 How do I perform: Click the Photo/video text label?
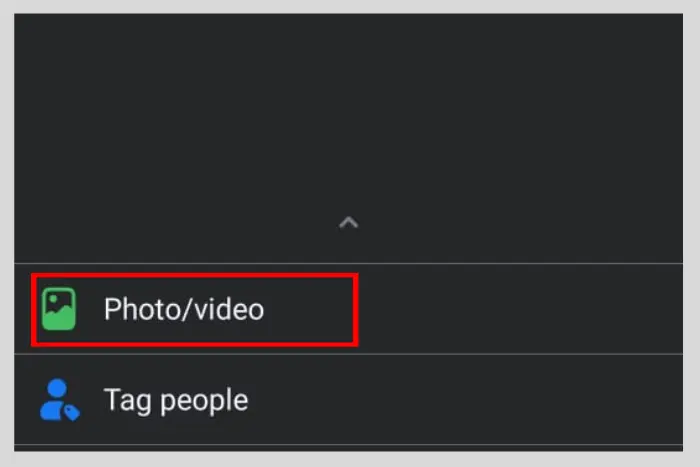tap(184, 309)
